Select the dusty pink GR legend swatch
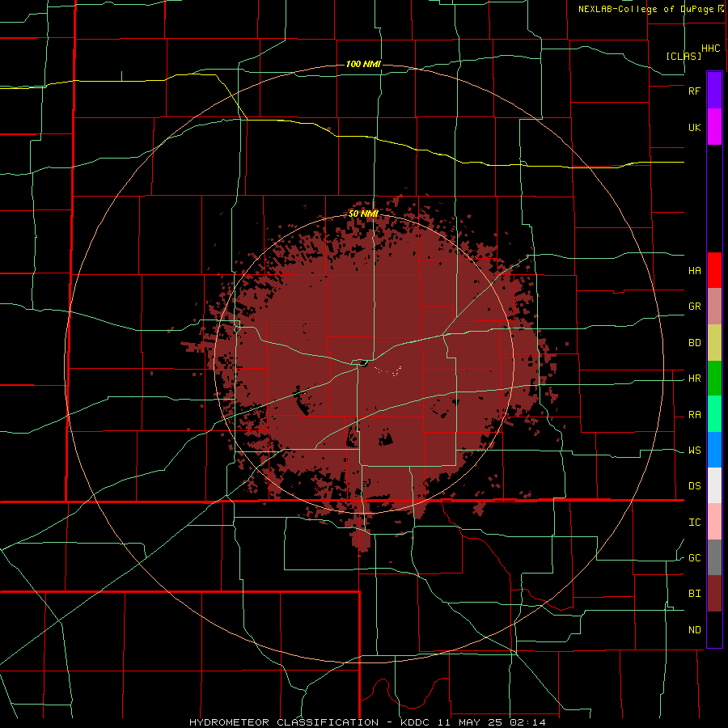The height and width of the screenshot is (728, 728). (x=714, y=307)
